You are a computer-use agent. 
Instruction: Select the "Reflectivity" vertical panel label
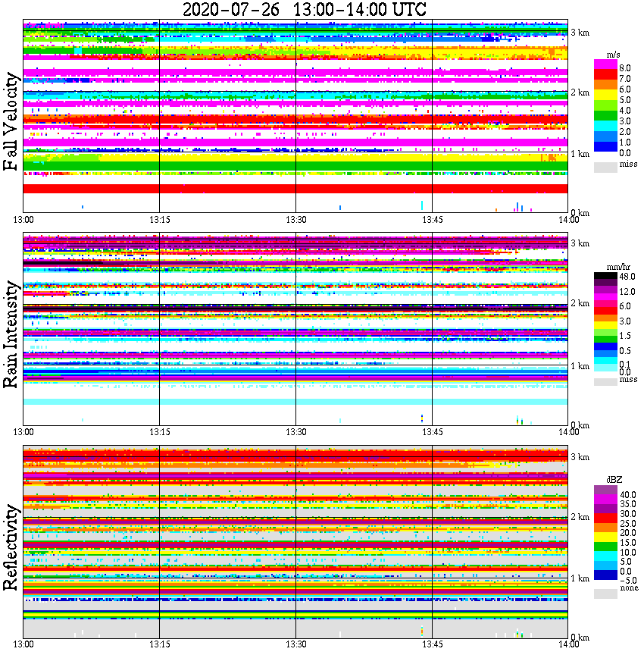(x=11, y=547)
